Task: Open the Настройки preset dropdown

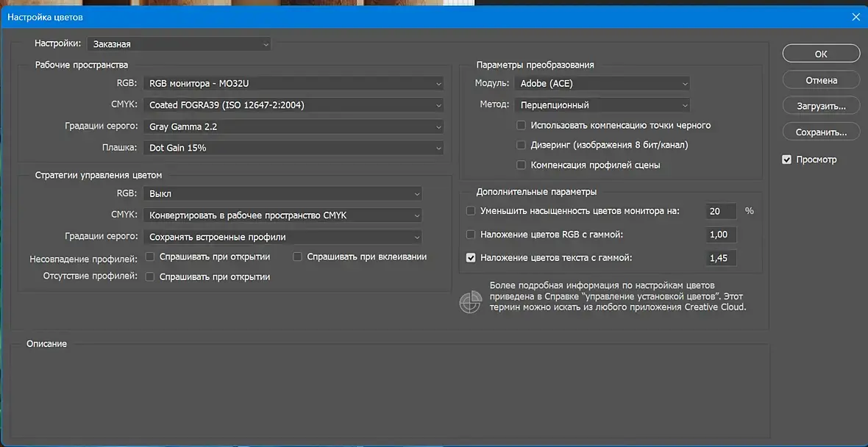Action: (x=179, y=43)
